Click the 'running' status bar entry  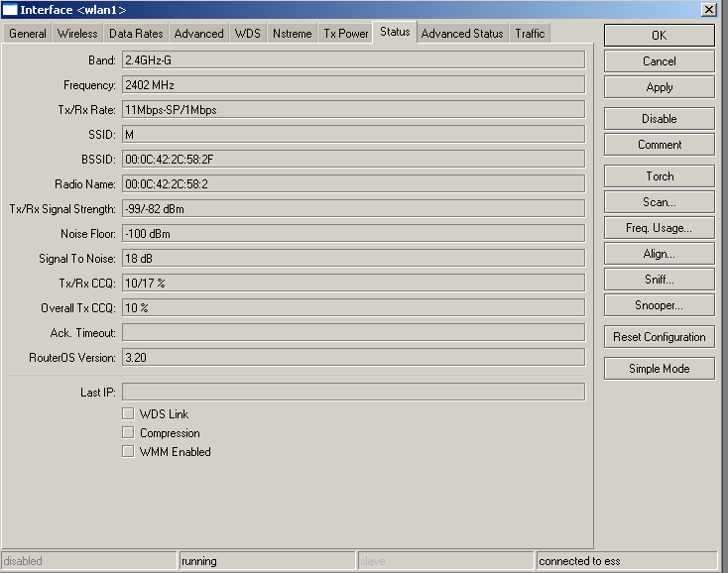tap(268, 561)
